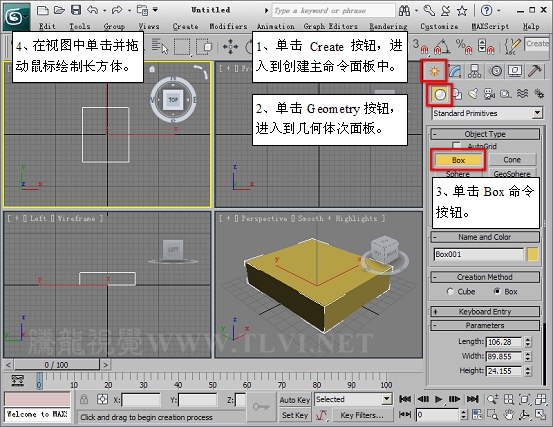The width and height of the screenshot is (553, 427).
Task: Open the Utilities hammer panel
Action: tap(535, 71)
